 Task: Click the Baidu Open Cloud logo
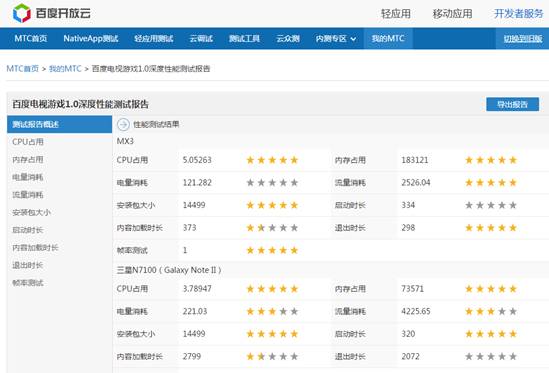[x=52, y=13]
